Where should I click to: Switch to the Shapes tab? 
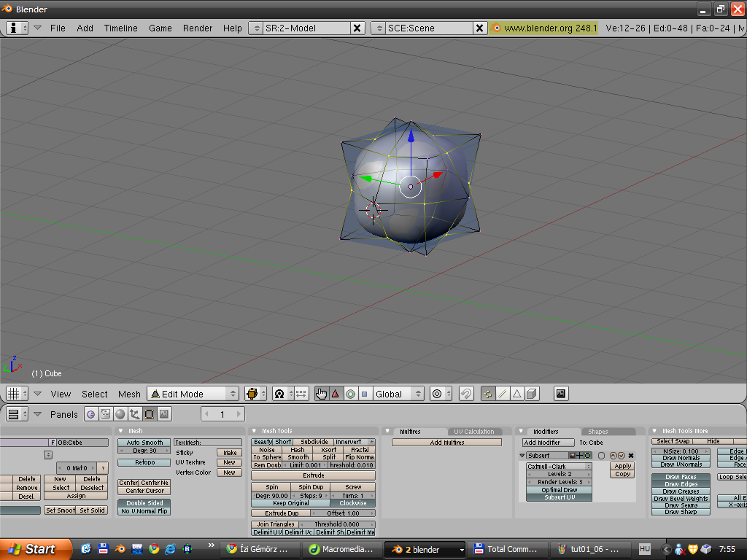pyautogui.click(x=598, y=432)
